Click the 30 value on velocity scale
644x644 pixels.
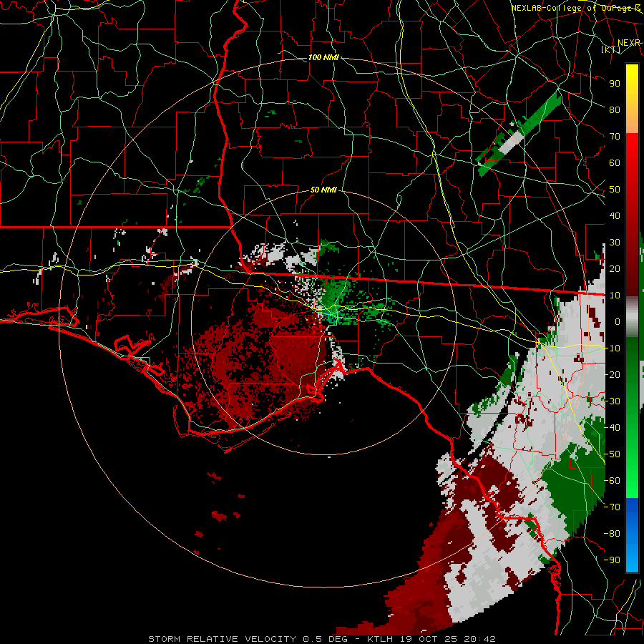coord(615,243)
